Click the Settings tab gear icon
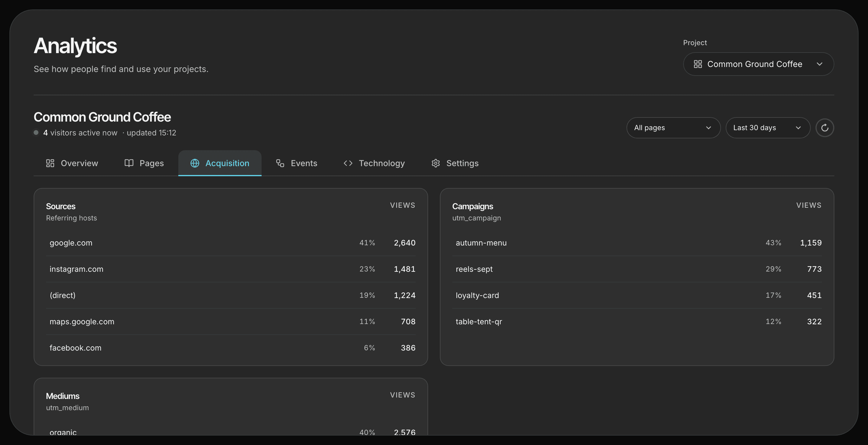The width and height of the screenshot is (868, 445). [x=436, y=163]
